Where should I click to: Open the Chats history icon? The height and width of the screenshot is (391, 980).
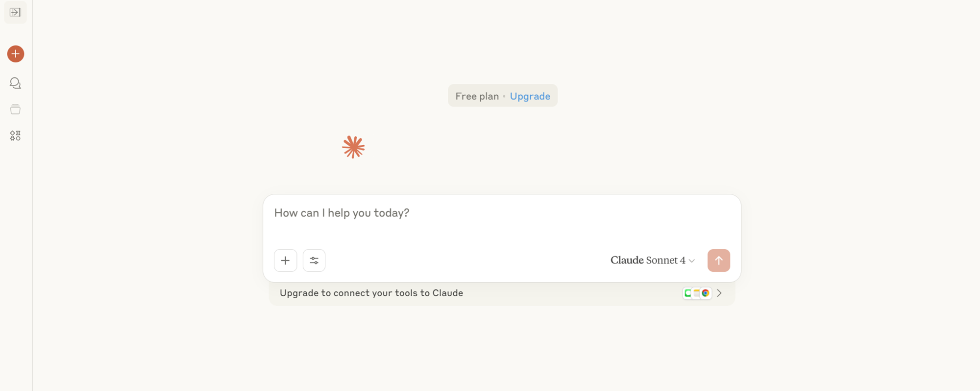point(15,83)
